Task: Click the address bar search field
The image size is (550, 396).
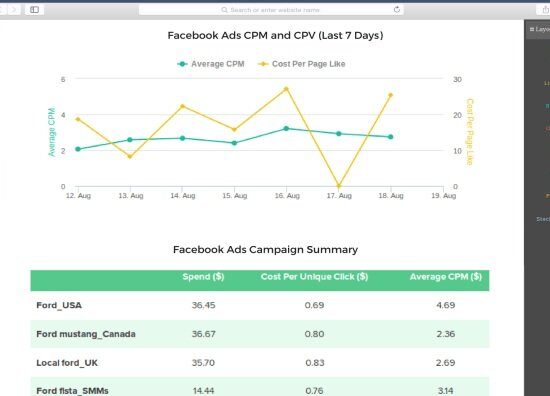Action: 271,9
